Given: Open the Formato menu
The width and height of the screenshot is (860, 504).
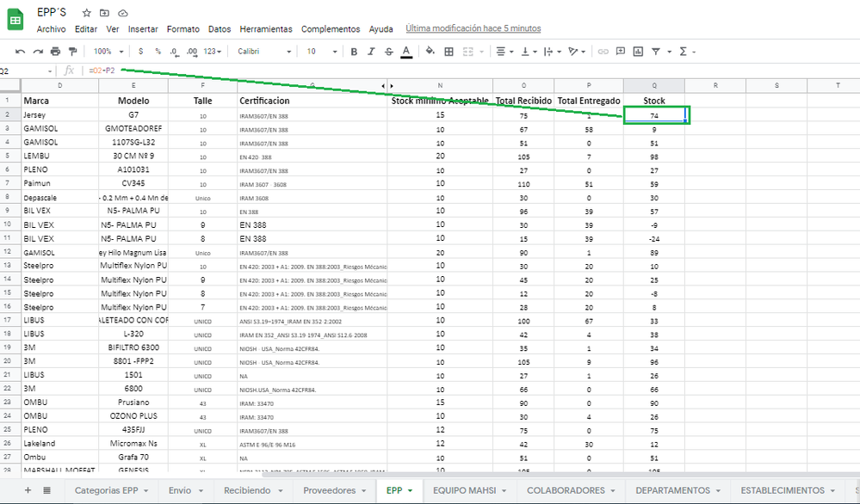Looking at the screenshot, I should pyautogui.click(x=183, y=29).
